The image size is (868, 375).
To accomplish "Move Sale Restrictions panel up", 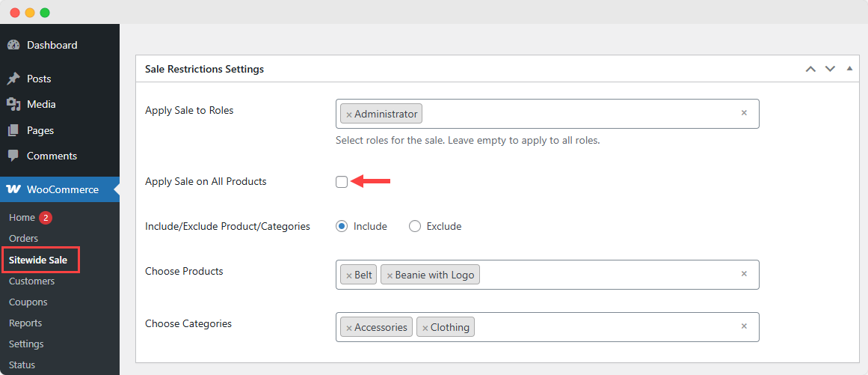I will (x=811, y=70).
